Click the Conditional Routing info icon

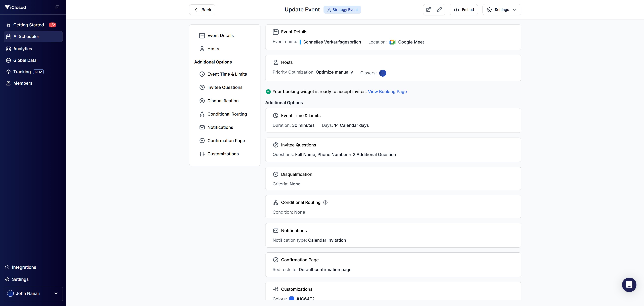pos(325,202)
